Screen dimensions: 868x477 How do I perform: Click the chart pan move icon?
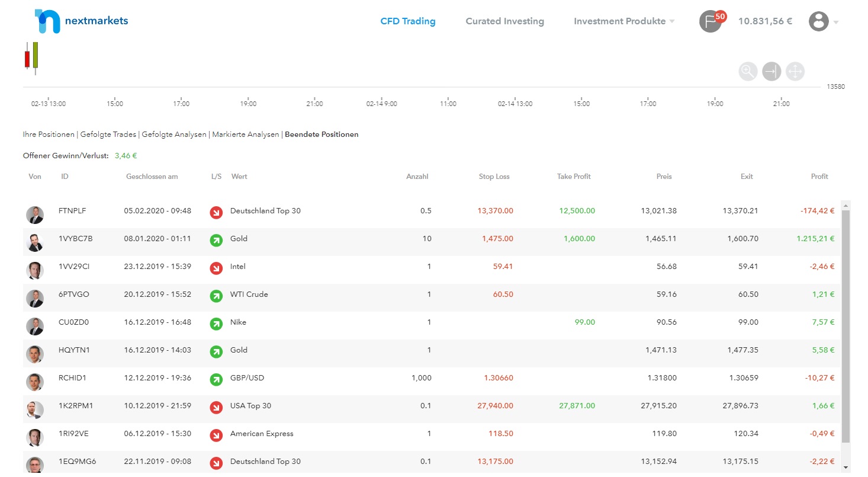pyautogui.click(x=795, y=72)
